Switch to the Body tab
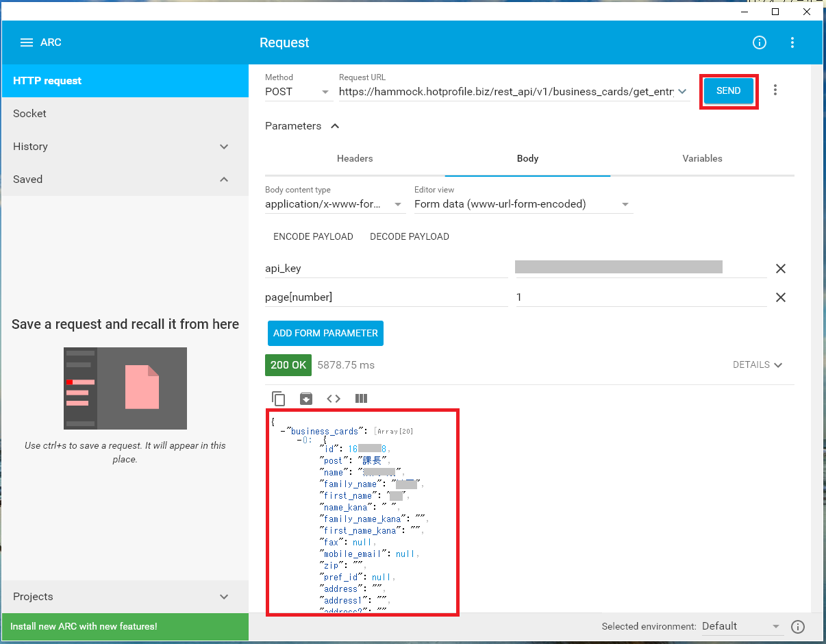Image resolution: width=826 pixels, height=644 pixels. click(527, 158)
